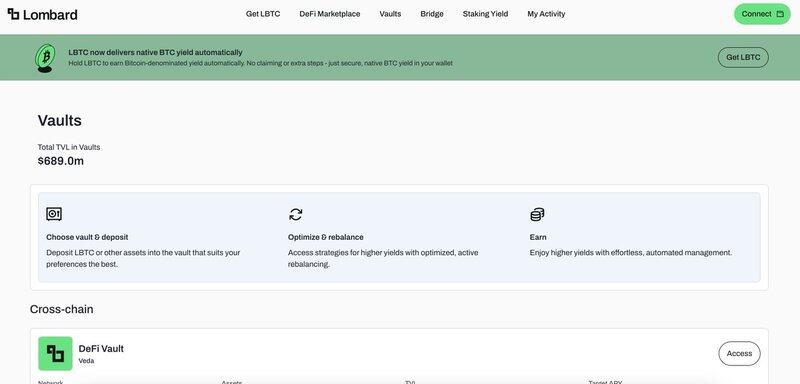Click the $689.0m TVL value

(x=61, y=161)
